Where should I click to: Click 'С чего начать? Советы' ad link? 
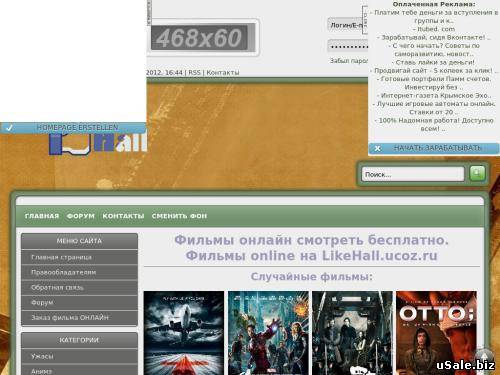[434, 50]
